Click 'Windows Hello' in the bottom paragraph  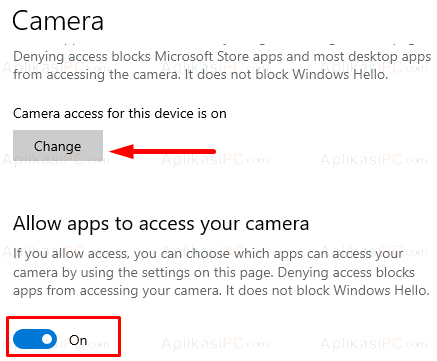[381, 290]
